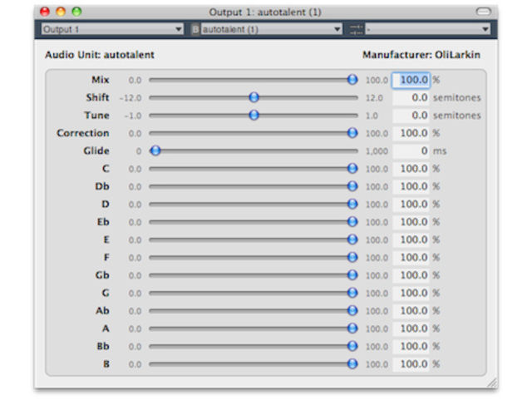This screenshot has height=400, width=532.
Task: Click the 'Audio Unit: autotalent' label
Action: click(x=100, y=55)
